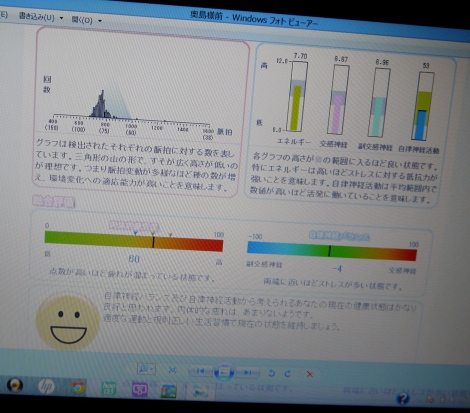Start the slideshow with center round button
Screen dimensions: 470x413
click(x=224, y=372)
